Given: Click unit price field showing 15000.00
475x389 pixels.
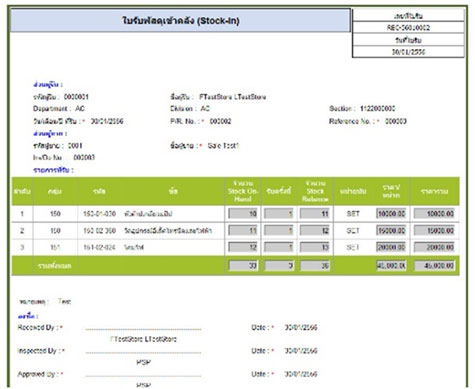Looking at the screenshot, I should (391, 230).
